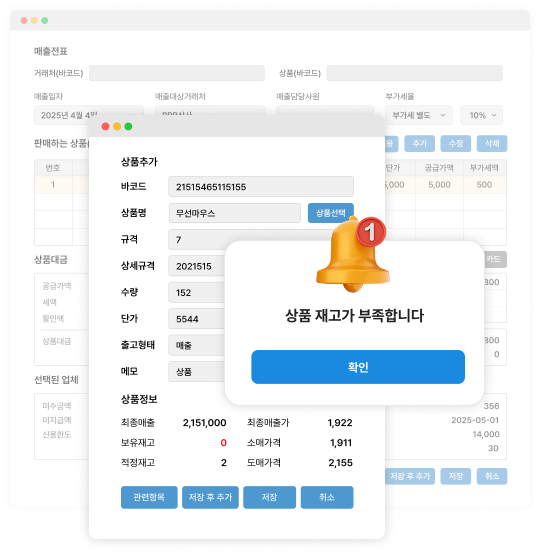Click the 단가 field showing 5544
The image size is (540, 552).
pyautogui.click(x=196, y=319)
